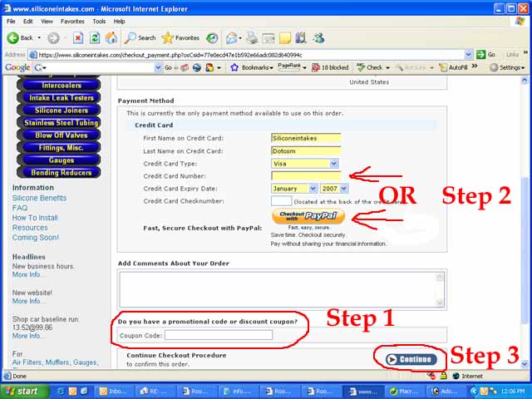Screen dimensions: 532x399
Task: Open Intake Leak Testers category
Action: point(61,98)
